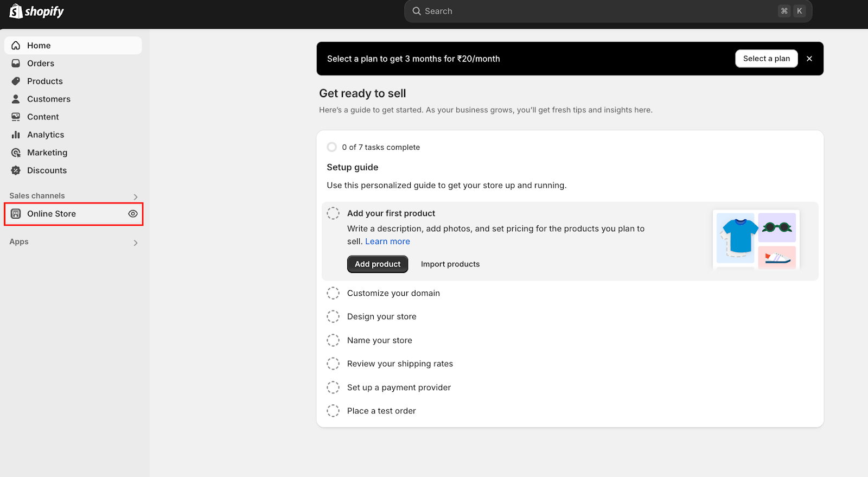This screenshot has width=868, height=477.
Task: Expand the Apps section chevron
Action: click(x=136, y=243)
